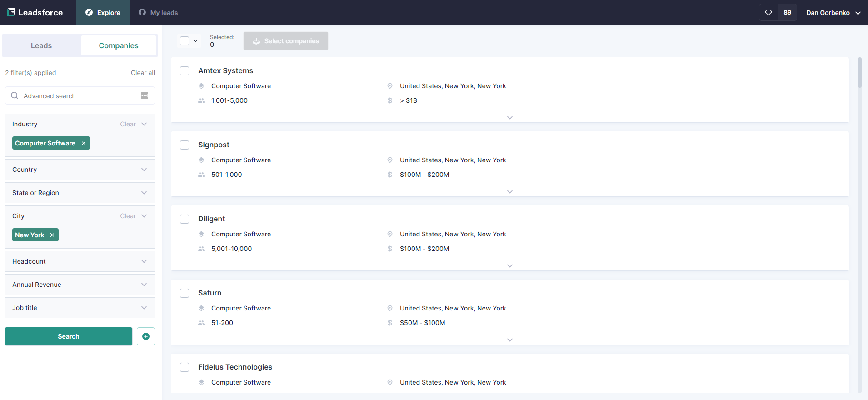Image resolution: width=868 pixels, height=400 pixels.
Task: Expand the City filter chevron
Action: pyautogui.click(x=144, y=216)
